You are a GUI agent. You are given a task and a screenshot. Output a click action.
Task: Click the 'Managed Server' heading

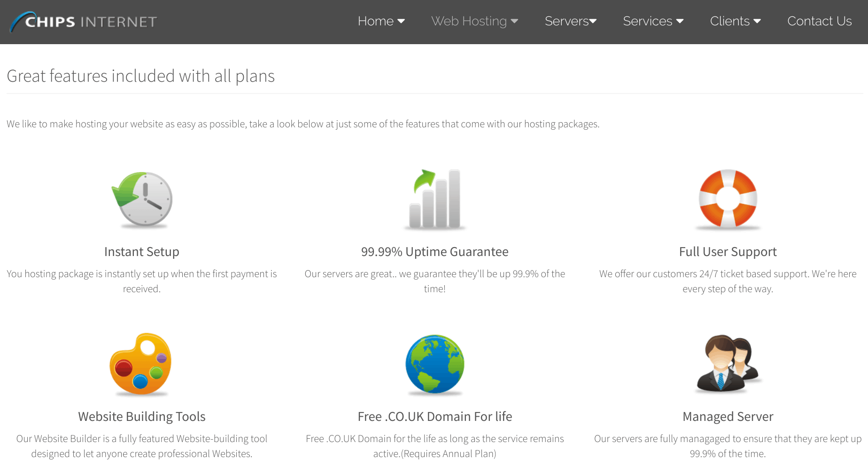(x=728, y=417)
